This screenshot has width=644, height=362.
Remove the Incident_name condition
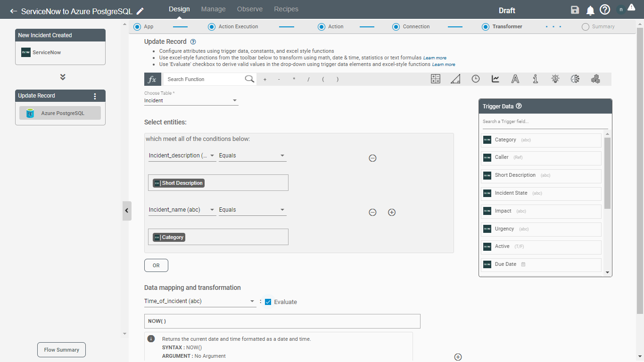[x=372, y=213]
